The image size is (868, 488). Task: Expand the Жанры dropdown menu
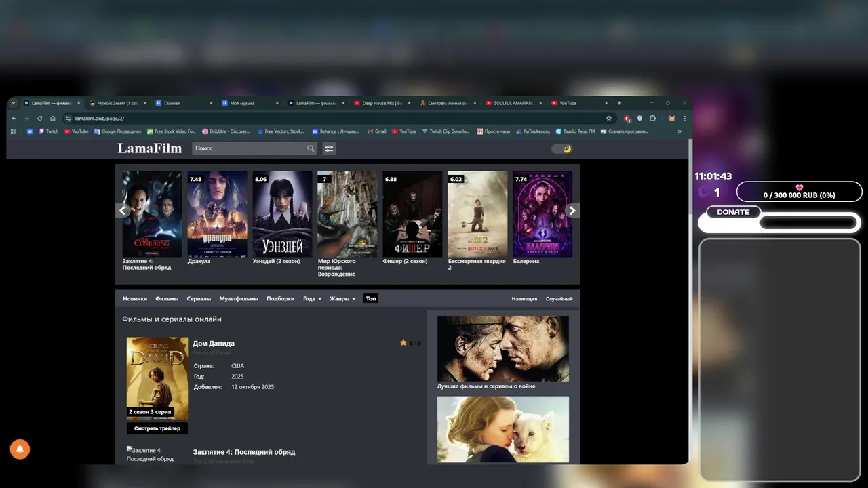[x=342, y=298]
